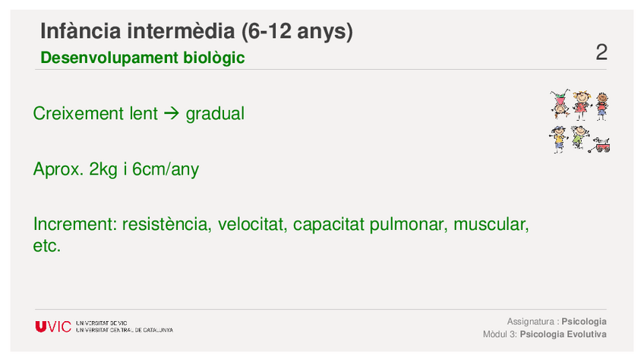Select the slide title 'Infància intermèdia (6-12 anys)'
Screen dimensions: 644x362
(196, 32)
